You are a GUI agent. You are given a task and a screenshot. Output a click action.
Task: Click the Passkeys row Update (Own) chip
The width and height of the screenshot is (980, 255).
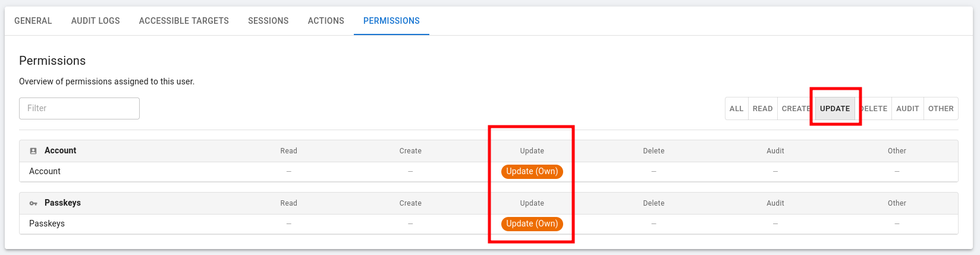coord(532,224)
